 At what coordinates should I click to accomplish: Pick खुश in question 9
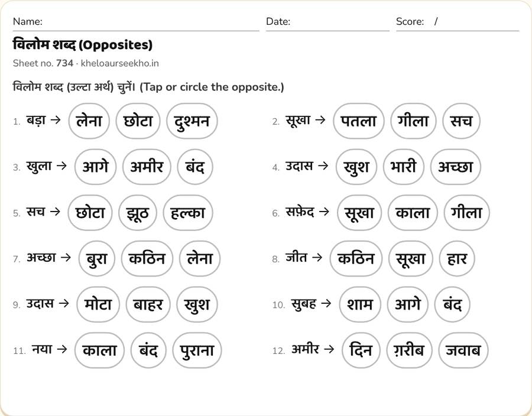click(x=197, y=304)
